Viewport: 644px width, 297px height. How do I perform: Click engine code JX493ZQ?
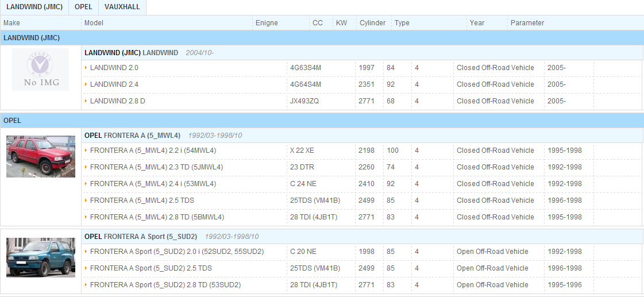(304, 101)
